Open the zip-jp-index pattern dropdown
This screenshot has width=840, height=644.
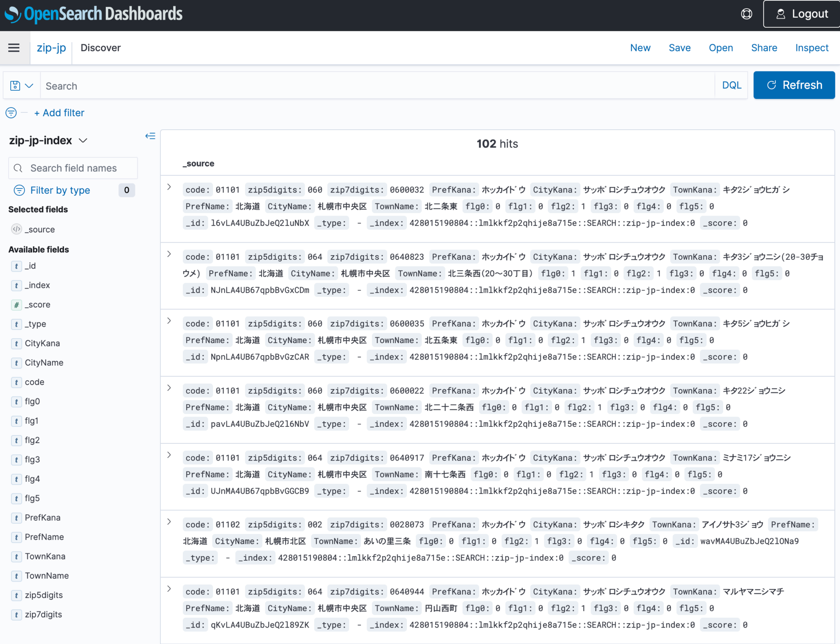coord(84,140)
